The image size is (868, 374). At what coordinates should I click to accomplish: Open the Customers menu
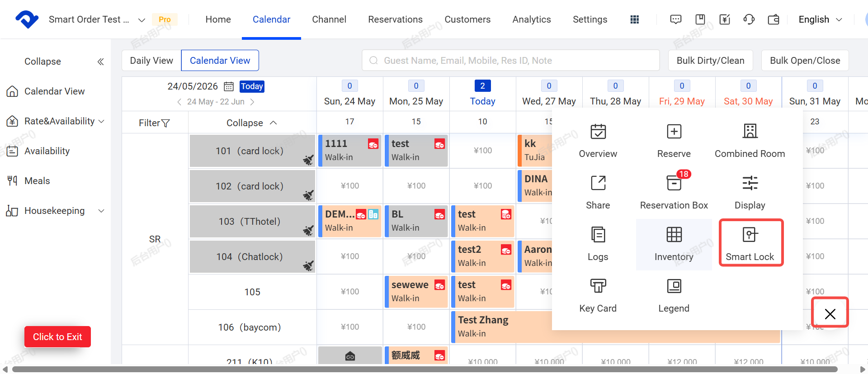click(x=467, y=19)
